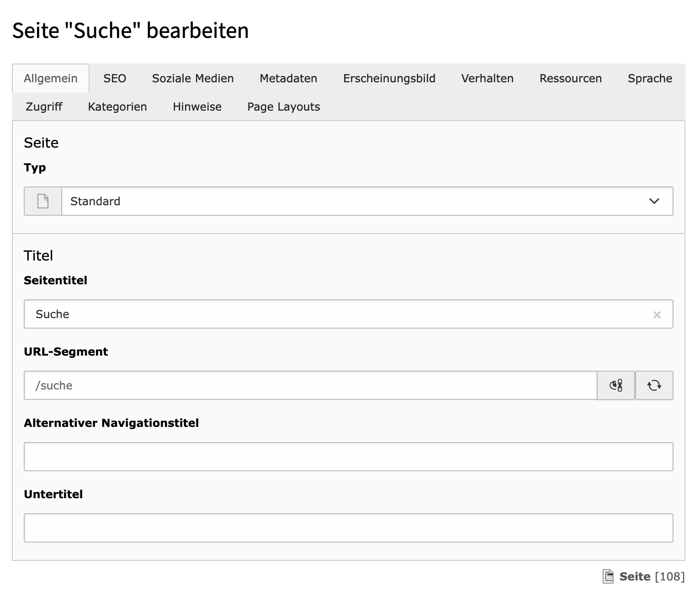
Task: Click the page type document icon
Action: 43,201
